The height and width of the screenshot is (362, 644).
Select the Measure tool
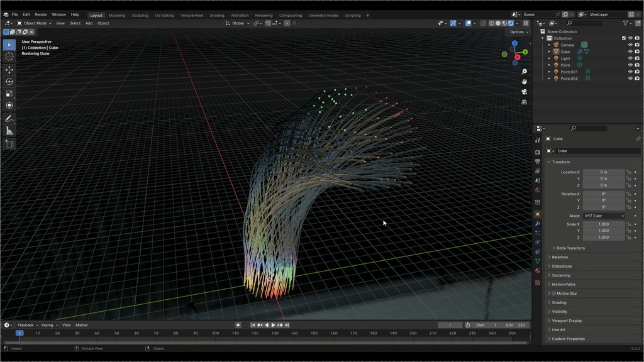pos(9,131)
